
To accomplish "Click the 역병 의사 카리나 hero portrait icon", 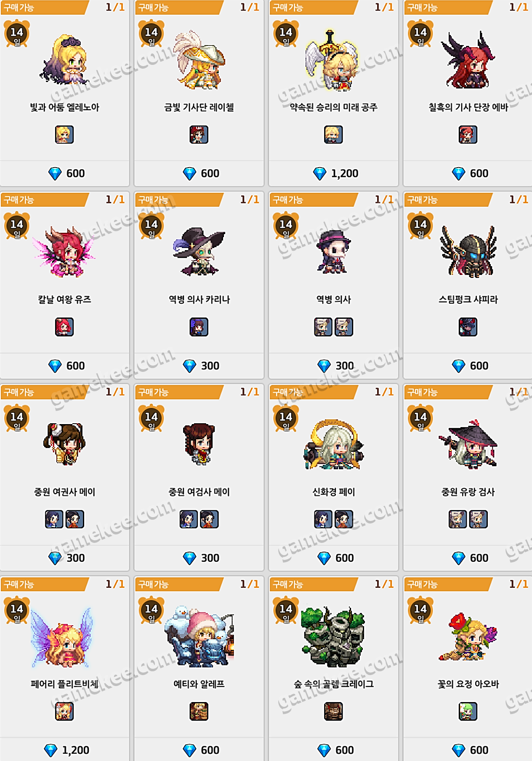I will tap(199, 327).
